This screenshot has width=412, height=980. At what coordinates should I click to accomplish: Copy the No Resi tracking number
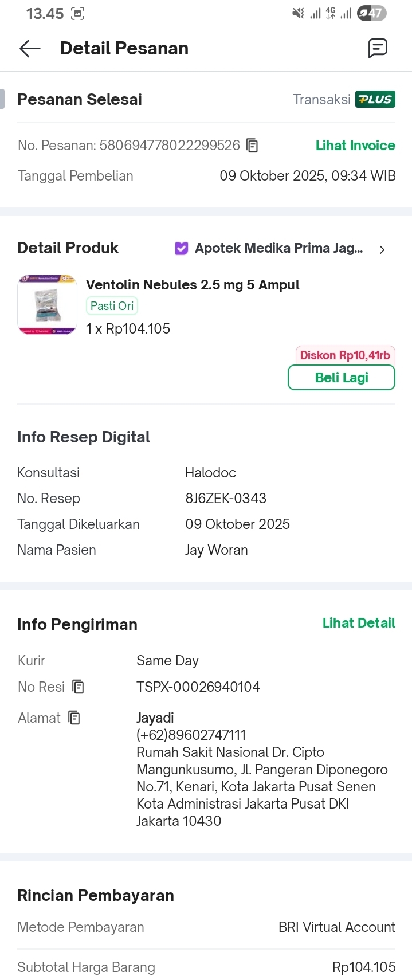tap(79, 687)
